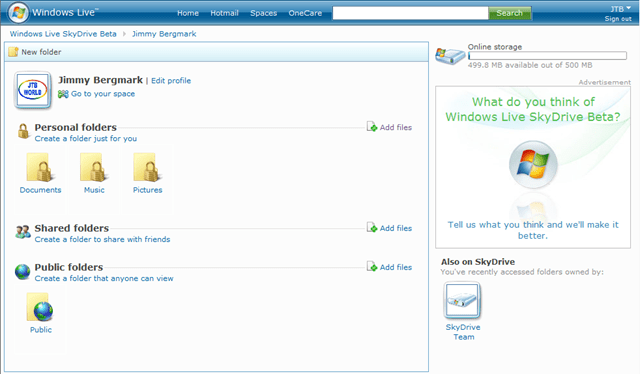Open Hotmail from the top navigation
This screenshot has height=374, width=640.
(224, 13)
